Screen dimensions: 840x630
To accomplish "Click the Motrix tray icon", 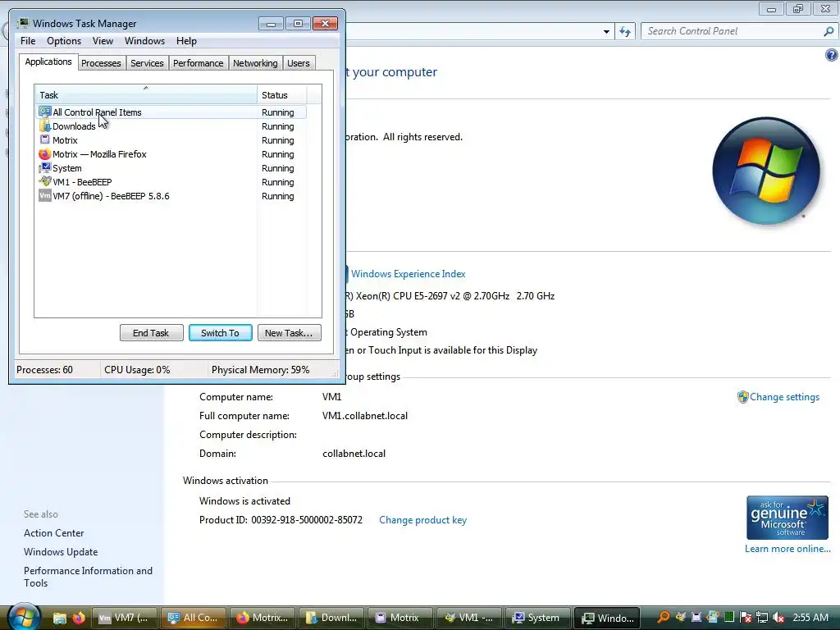I will (696, 618).
